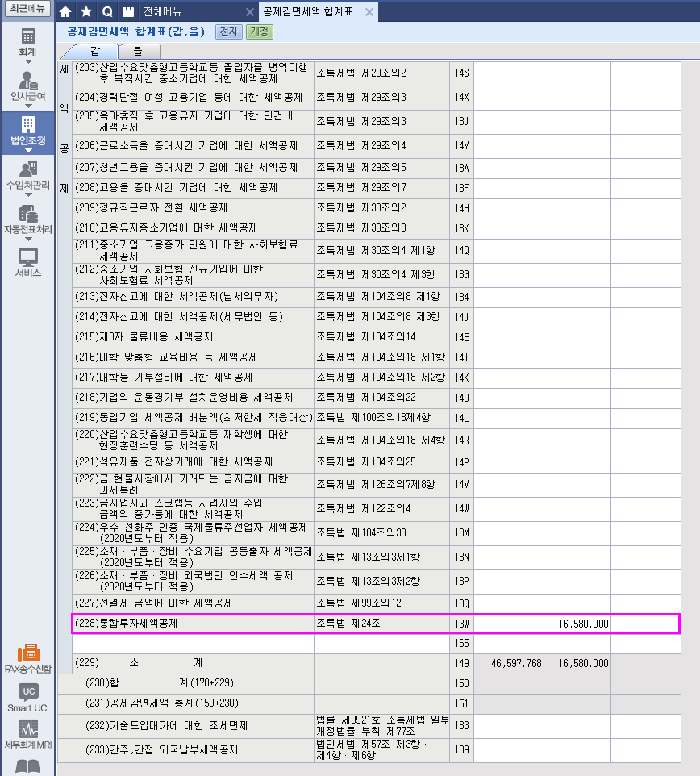Viewport: 700px width, 776px height.
Task: Open 자동전표처리 sidebar menu
Action: coord(27,219)
